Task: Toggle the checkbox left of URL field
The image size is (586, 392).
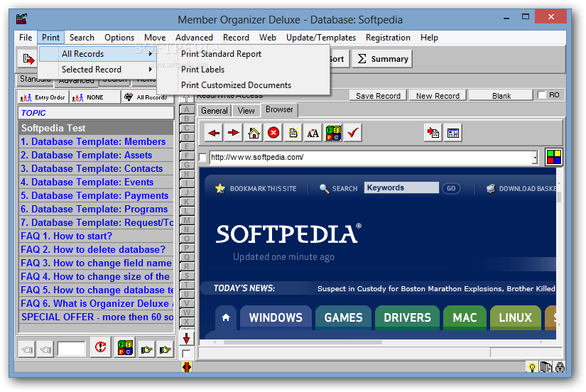Action: pyautogui.click(x=203, y=158)
